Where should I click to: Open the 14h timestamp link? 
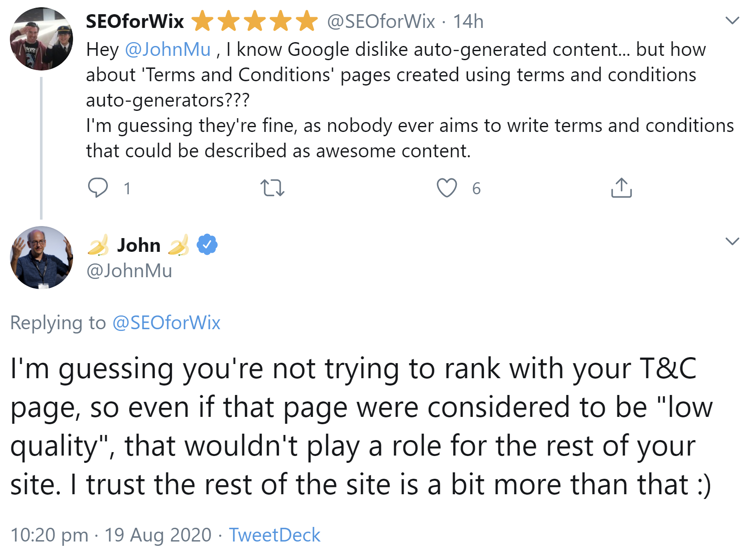468,21
